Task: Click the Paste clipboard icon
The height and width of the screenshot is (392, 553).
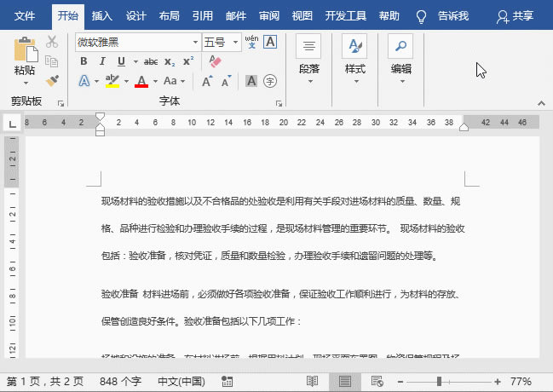Action: pyautogui.click(x=26, y=49)
